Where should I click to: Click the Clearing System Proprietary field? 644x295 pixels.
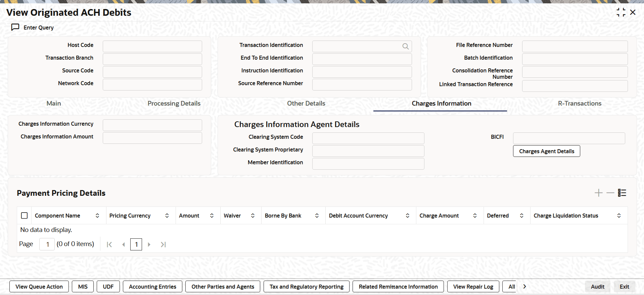[368, 151]
